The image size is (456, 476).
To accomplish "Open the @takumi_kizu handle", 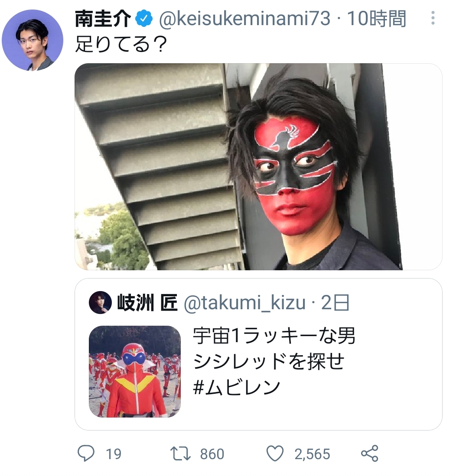I will (x=244, y=303).
